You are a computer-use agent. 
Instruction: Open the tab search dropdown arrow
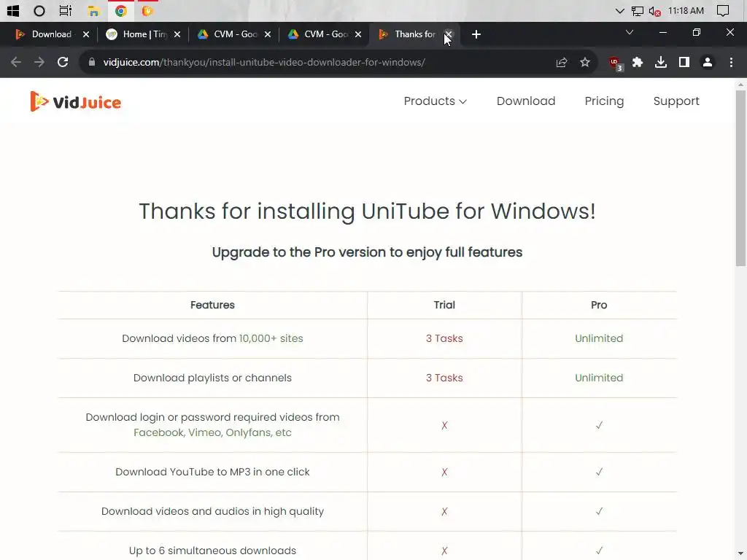630,32
